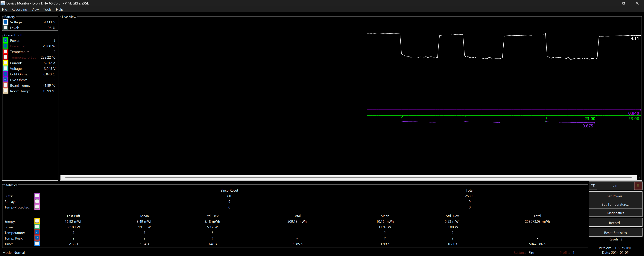This screenshot has width=644, height=256.
Task: Open the Tools menu
Action: tap(47, 10)
